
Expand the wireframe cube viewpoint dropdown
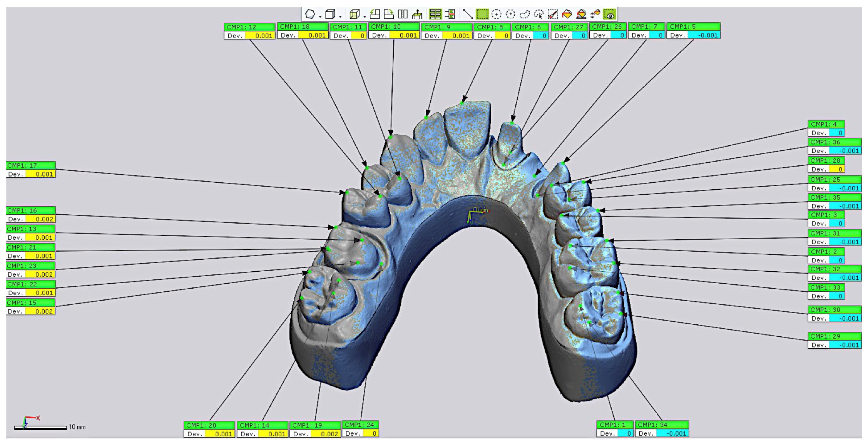[x=365, y=16]
